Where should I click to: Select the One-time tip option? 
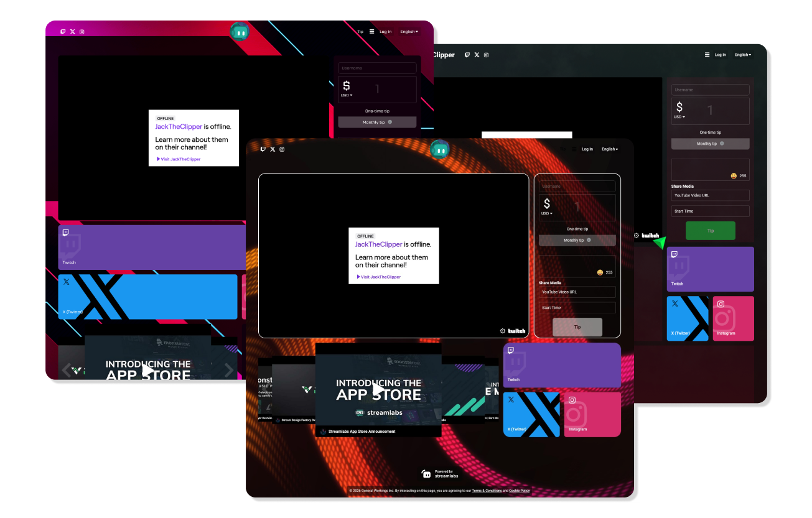point(577,229)
